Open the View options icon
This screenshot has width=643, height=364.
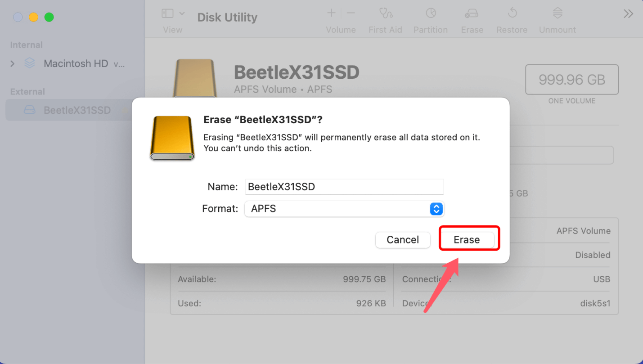click(x=167, y=13)
